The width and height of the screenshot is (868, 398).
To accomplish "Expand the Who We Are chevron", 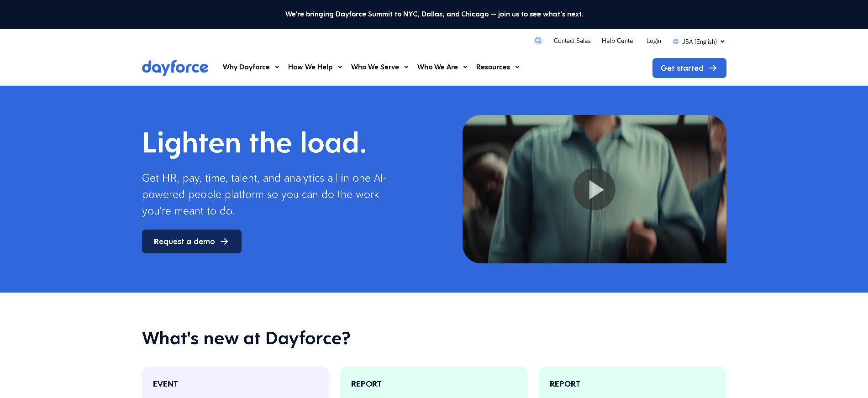I will pyautogui.click(x=465, y=67).
